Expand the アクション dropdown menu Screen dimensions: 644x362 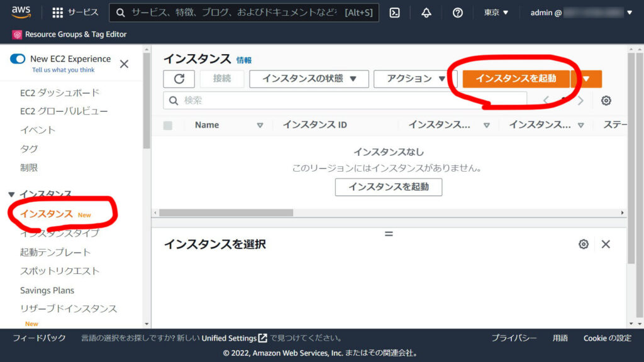coord(416,79)
